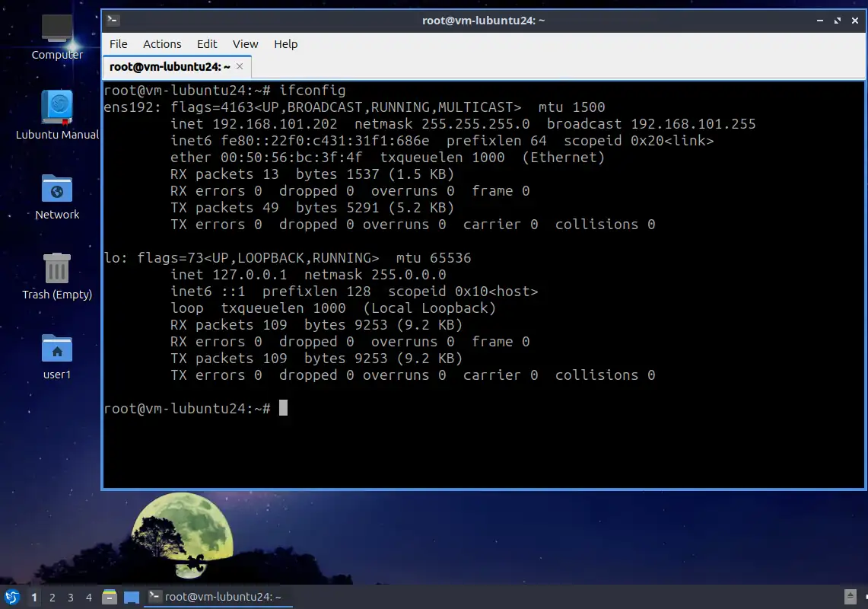Close the terminal window
868x609 pixels.
click(x=855, y=21)
